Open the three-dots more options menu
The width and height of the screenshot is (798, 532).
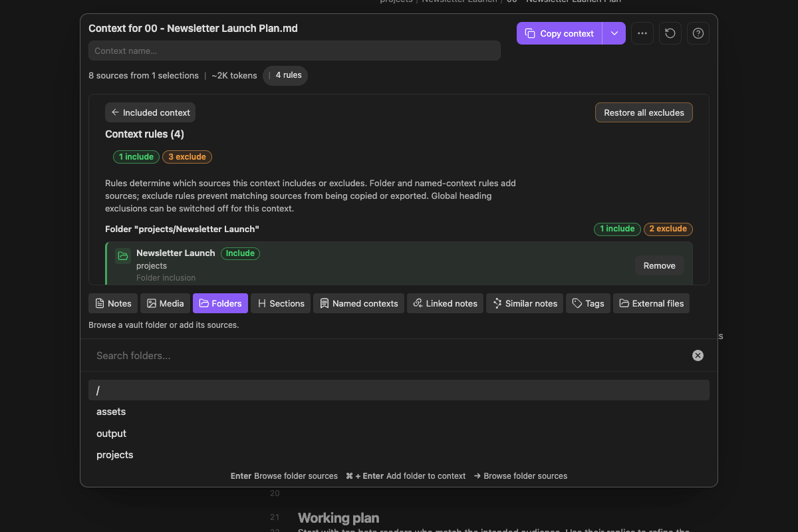[642, 33]
